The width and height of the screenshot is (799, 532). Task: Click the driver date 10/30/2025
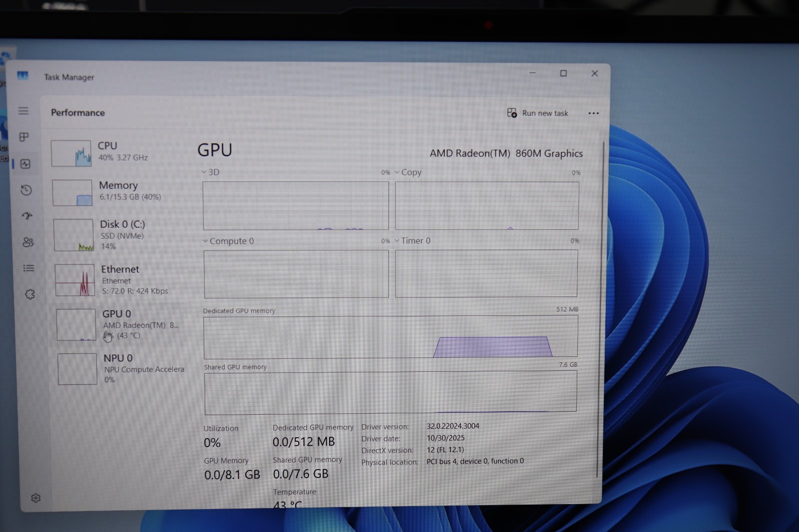click(x=445, y=438)
